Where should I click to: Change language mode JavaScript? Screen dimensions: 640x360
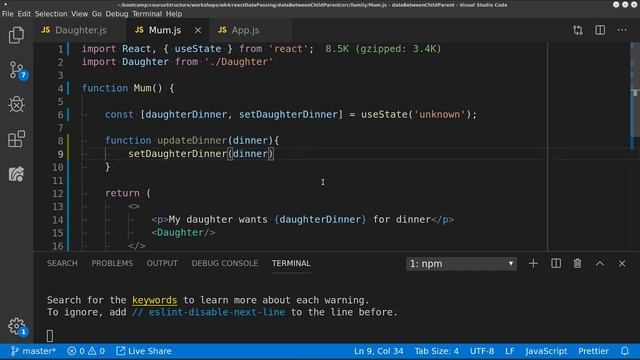546,351
